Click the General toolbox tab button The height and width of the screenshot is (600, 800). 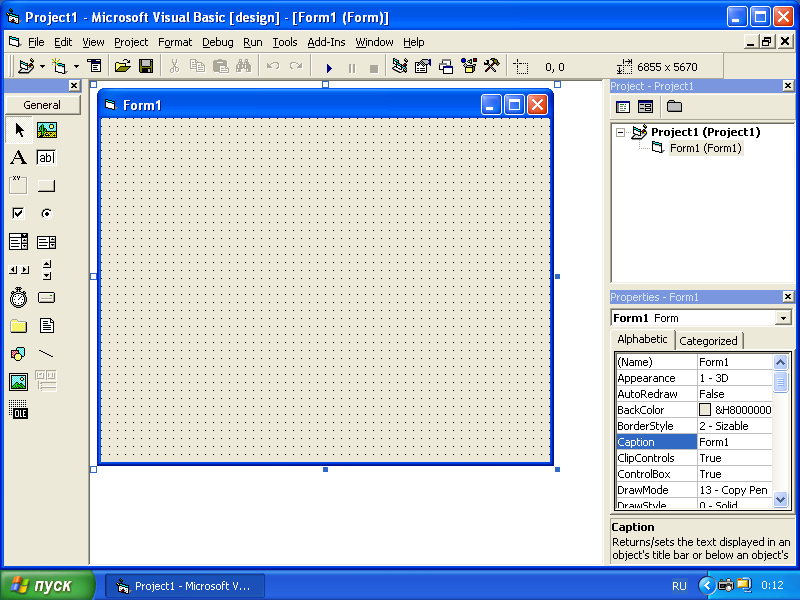(x=42, y=105)
